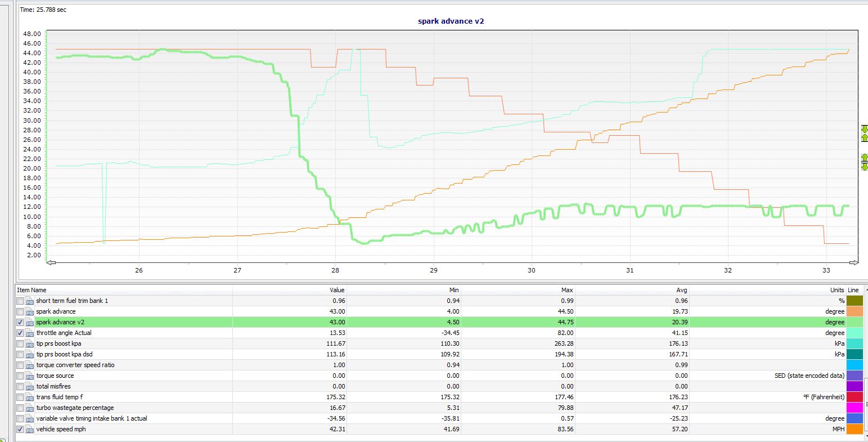Open the olive line color for short term fuel trim
Screen dimensions: 868x442
[854, 301]
